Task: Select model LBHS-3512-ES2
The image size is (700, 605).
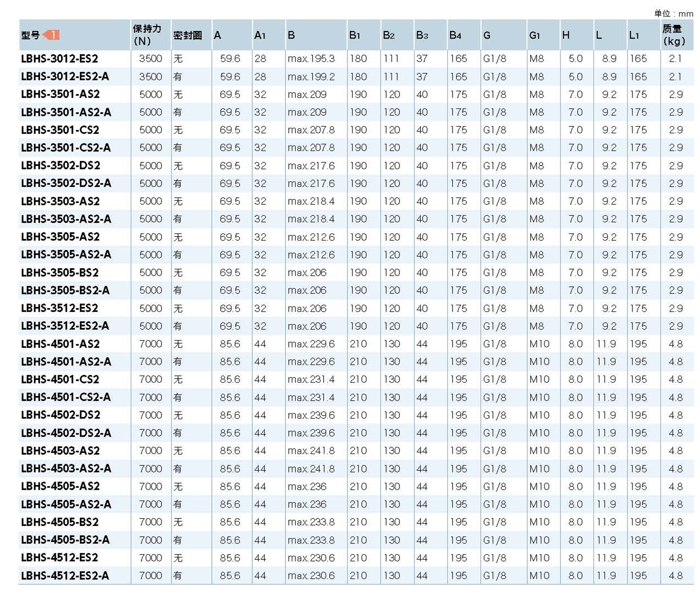Action: point(60,308)
